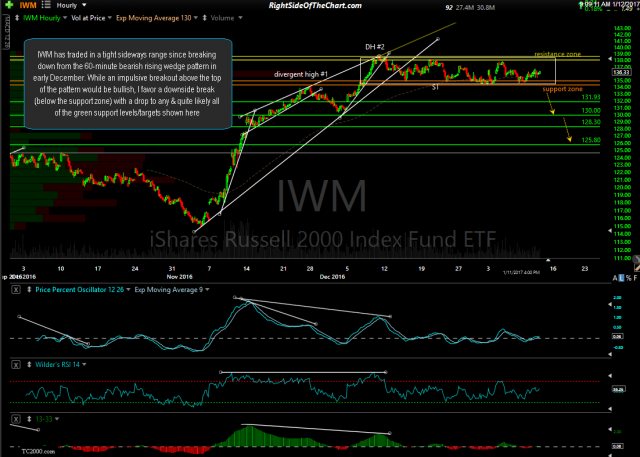
Task: Click the 131.93 support level label
Action: click(x=591, y=97)
